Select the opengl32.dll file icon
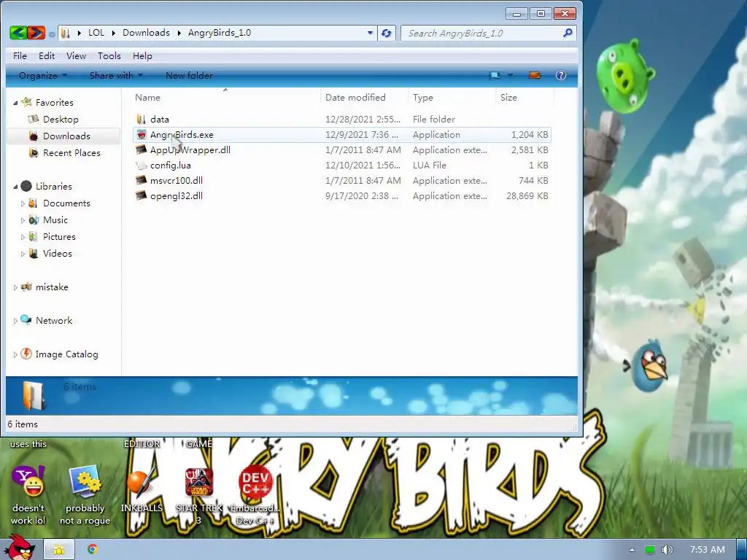The width and height of the screenshot is (747, 560). pos(141,195)
